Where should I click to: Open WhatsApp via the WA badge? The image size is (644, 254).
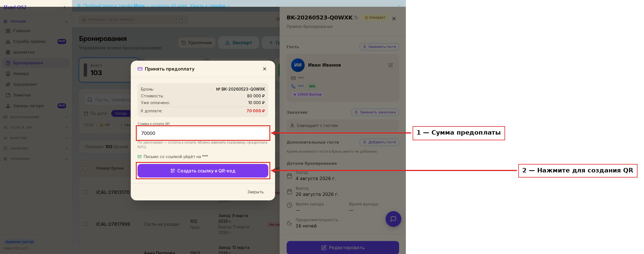tap(312, 86)
